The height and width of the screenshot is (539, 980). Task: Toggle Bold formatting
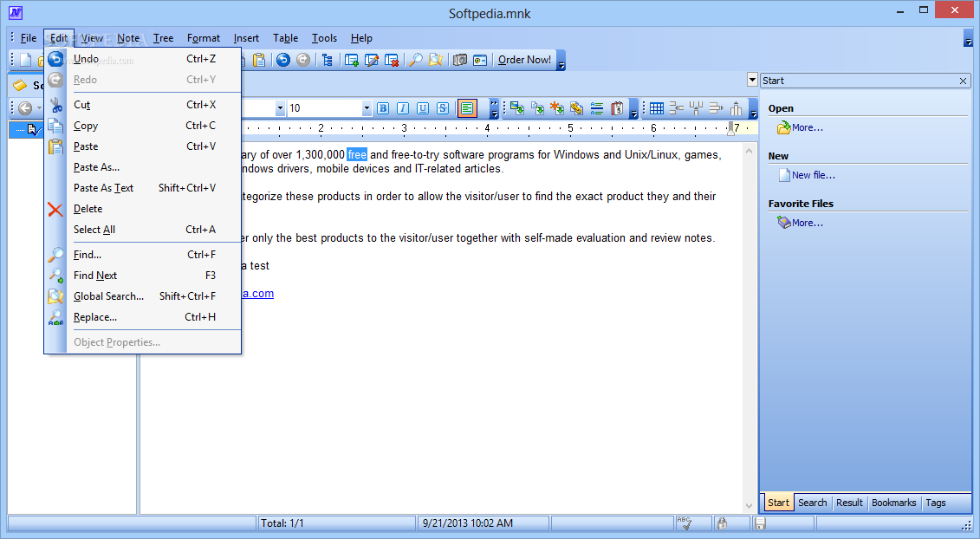click(x=383, y=108)
